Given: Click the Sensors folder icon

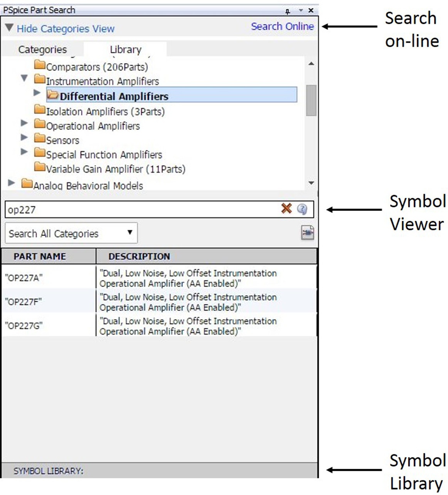Looking at the screenshot, I should (40, 139).
